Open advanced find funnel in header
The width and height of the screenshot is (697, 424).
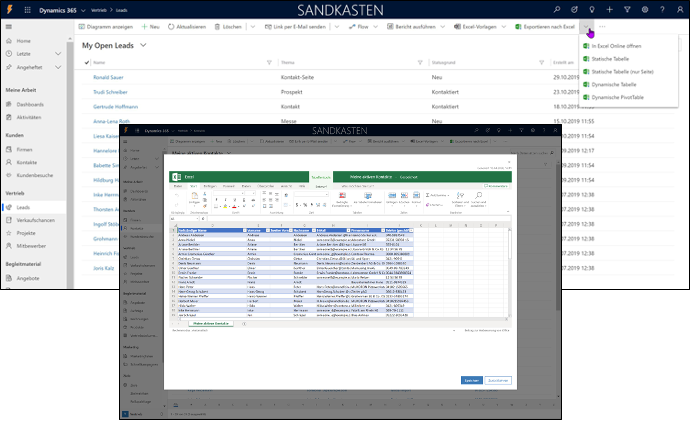[x=627, y=9]
